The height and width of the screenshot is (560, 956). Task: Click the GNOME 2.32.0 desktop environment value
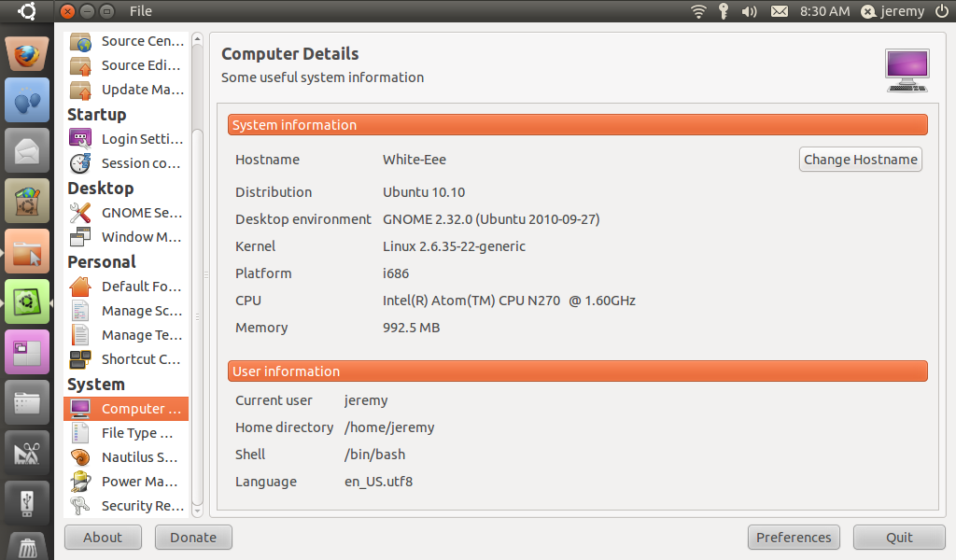point(491,219)
